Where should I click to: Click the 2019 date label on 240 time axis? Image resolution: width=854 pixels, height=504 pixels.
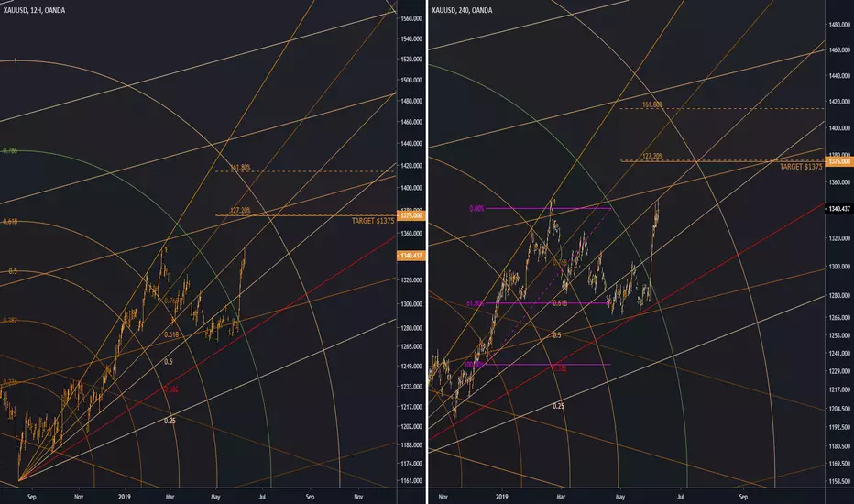point(501,497)
